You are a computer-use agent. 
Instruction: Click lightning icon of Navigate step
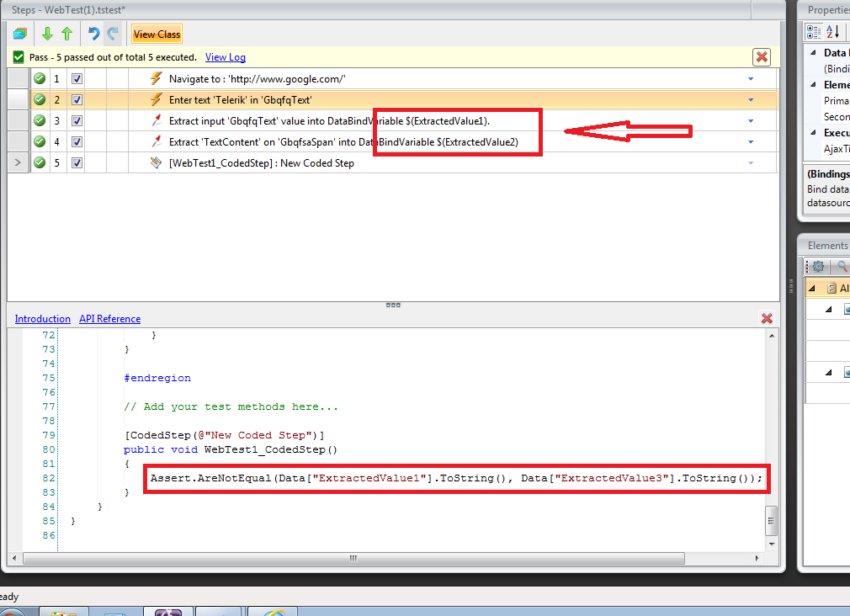pos(157,78)
